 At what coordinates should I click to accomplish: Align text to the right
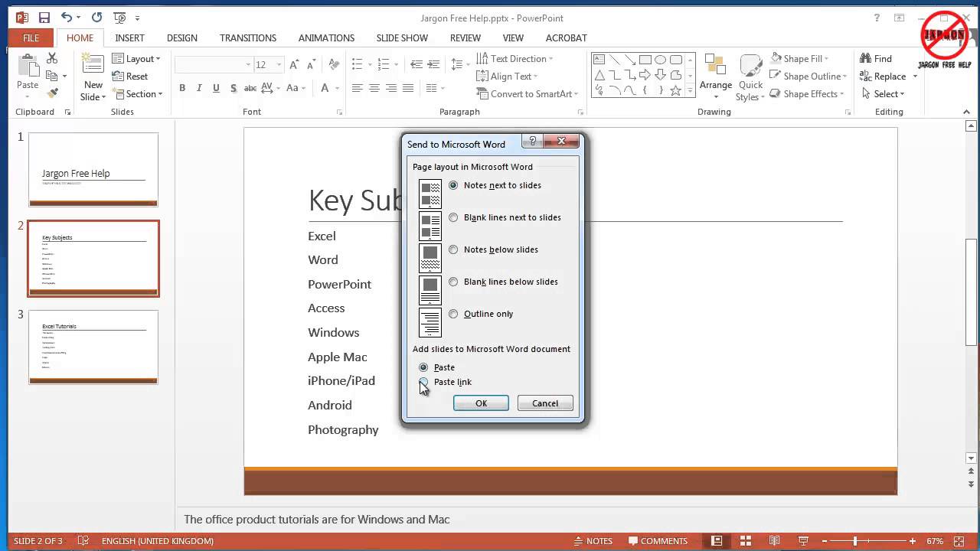391,88
